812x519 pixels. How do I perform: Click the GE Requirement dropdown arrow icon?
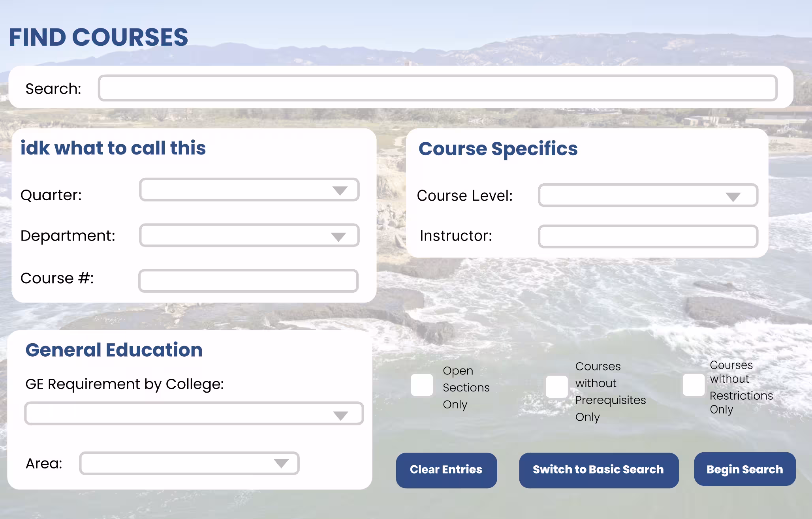(340, 416)
